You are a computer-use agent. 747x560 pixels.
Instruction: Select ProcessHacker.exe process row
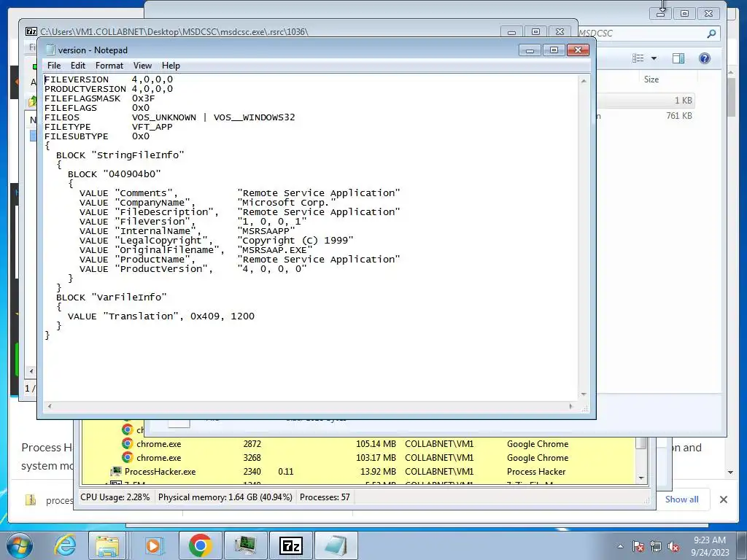coord(360,472)
